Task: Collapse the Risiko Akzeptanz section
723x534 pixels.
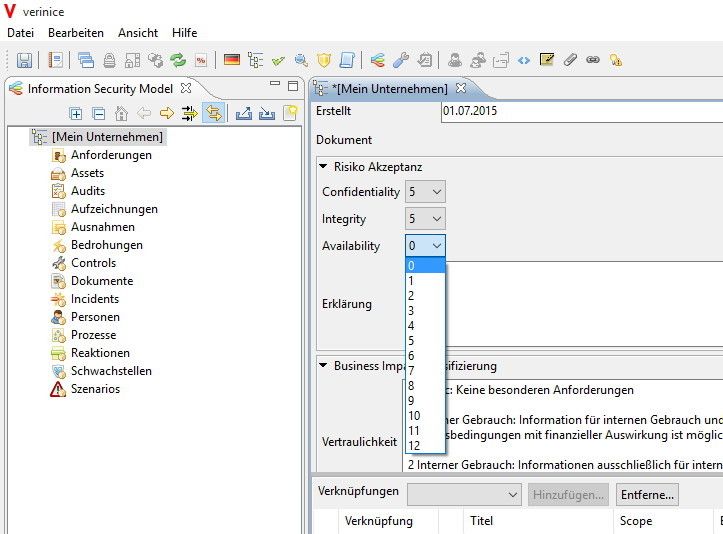Action: [x=323, y=166]
